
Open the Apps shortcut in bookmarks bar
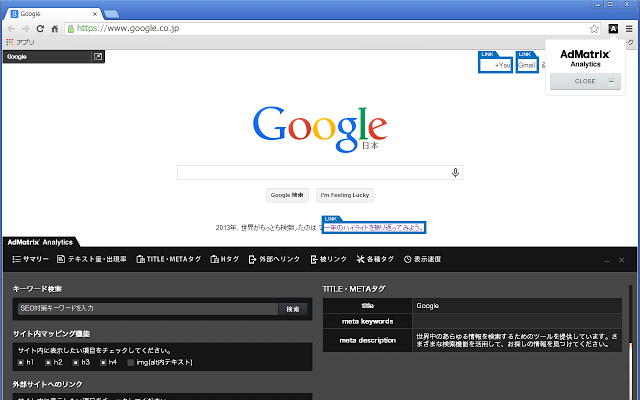pos(20,42)
